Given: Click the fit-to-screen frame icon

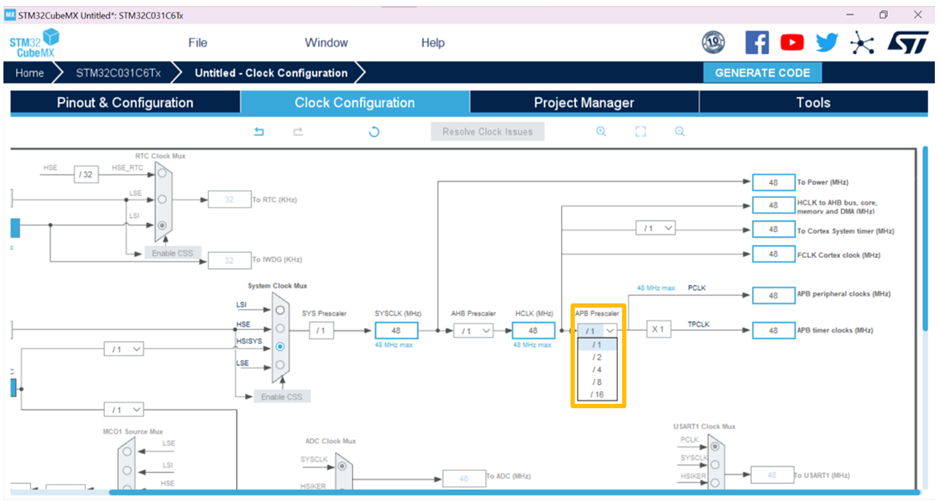Looking at the screenshot, I should [640, 132].
